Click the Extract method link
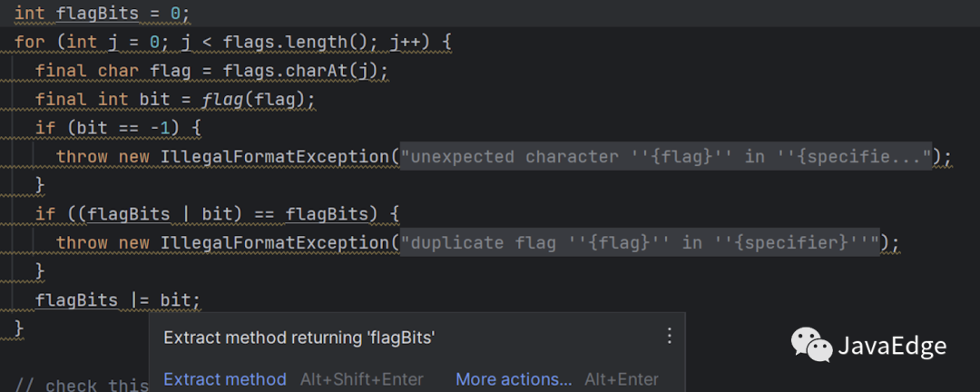 (225, 379)
